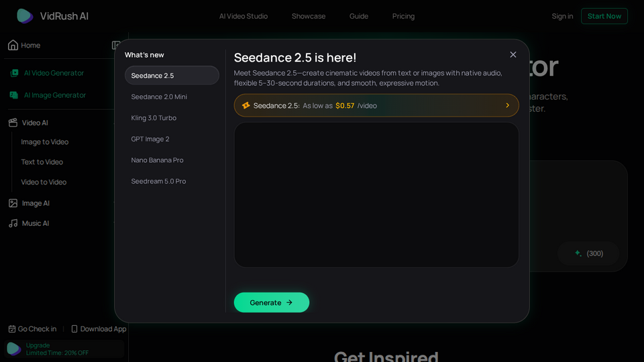Screen dimensions: 644x362
Task: Close the What's new dialog
Action: point(513,54)
